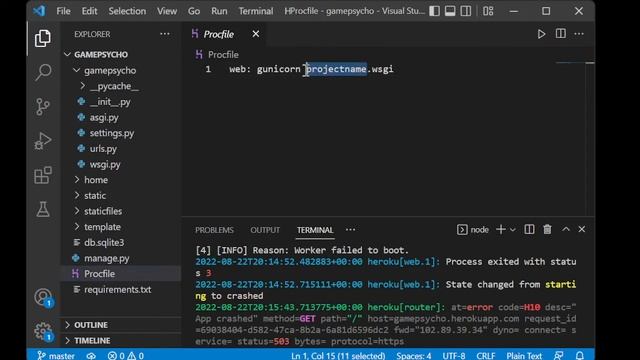
Task: Toggle the bottom panel layout icon
Action: [450, 11]
